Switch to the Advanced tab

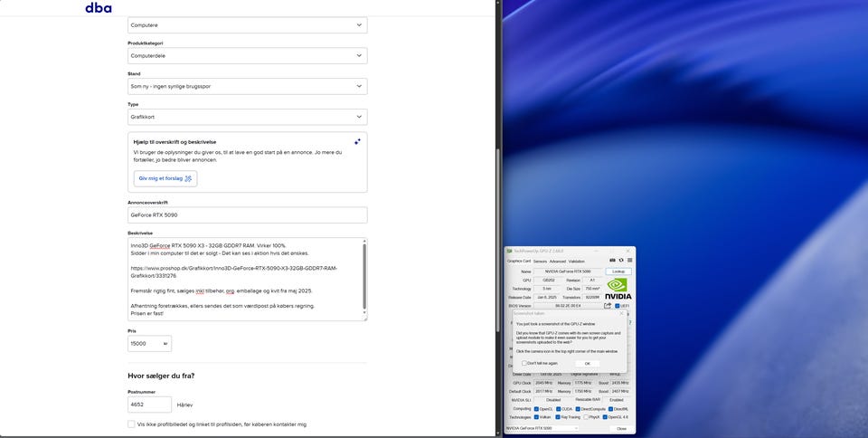[x=558, y=262]
